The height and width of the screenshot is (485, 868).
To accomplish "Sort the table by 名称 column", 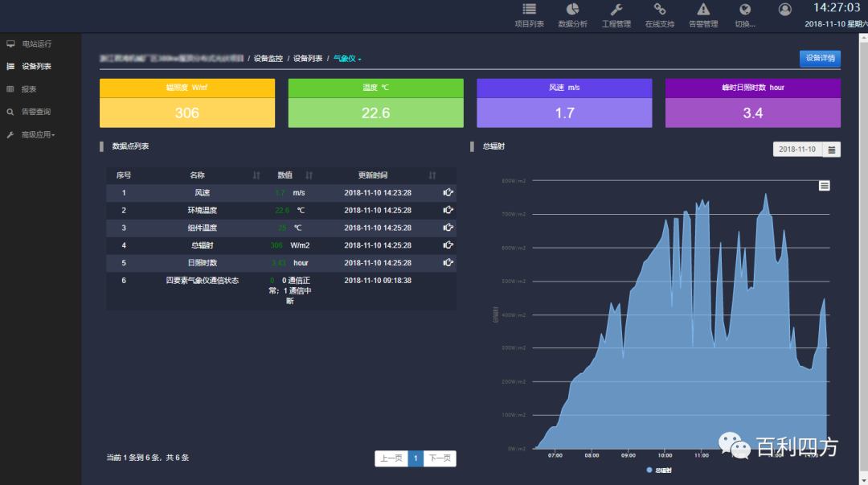I will (x=256, y=175).
